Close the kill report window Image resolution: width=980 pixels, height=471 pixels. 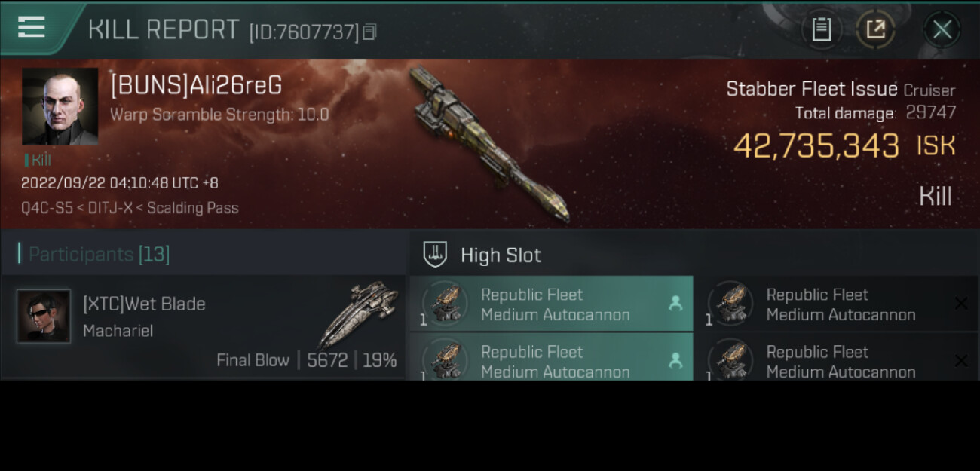click(x=942, y=29)
